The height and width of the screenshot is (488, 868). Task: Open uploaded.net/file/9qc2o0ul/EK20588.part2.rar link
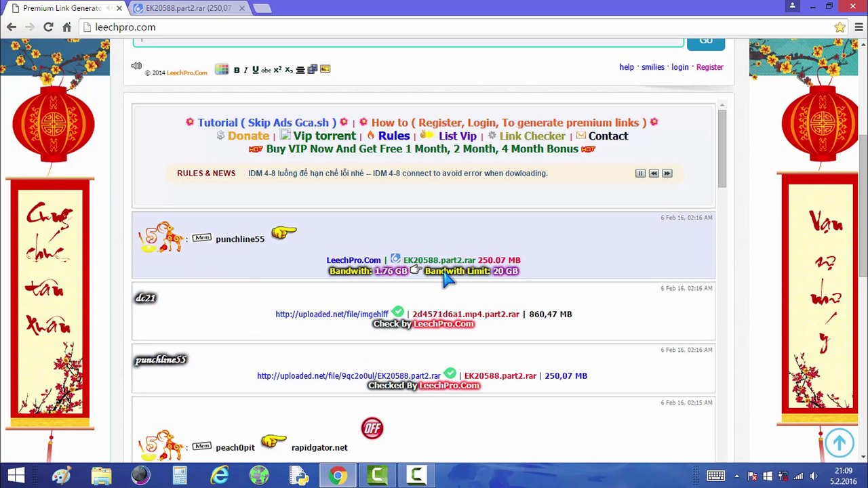tap(349, 376)
